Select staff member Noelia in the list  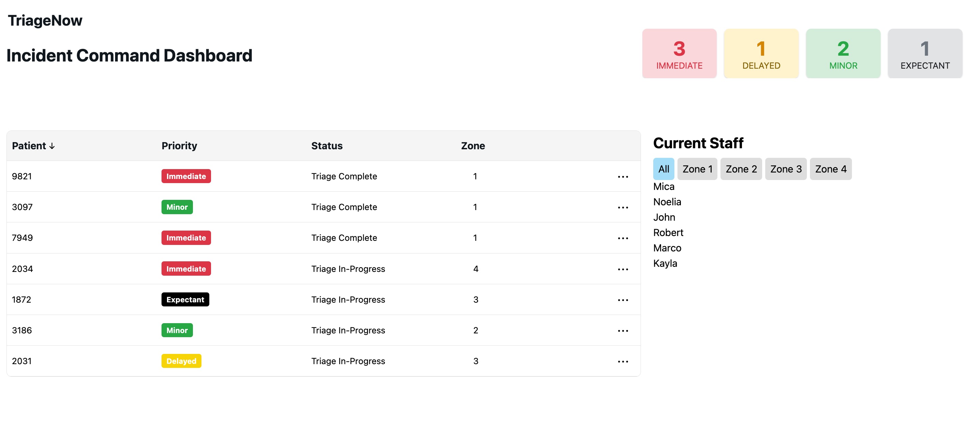pyautogui.click(x=667, y=202)
